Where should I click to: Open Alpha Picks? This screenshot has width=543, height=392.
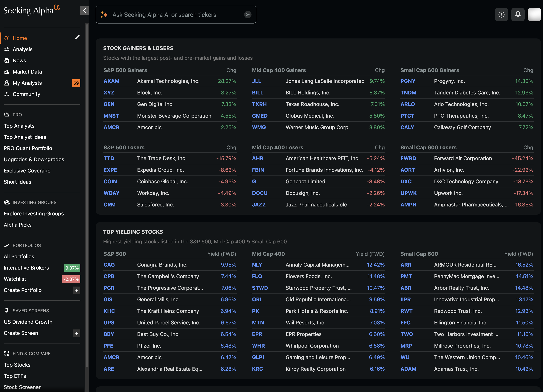18,225
